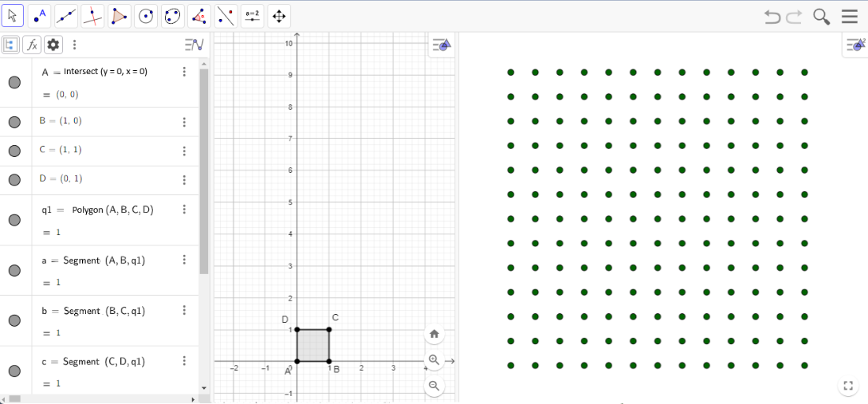The width and height of the screenshot is (868, 404).
Task: Open Algebra view three-dot menu
Action: point(74,45)
